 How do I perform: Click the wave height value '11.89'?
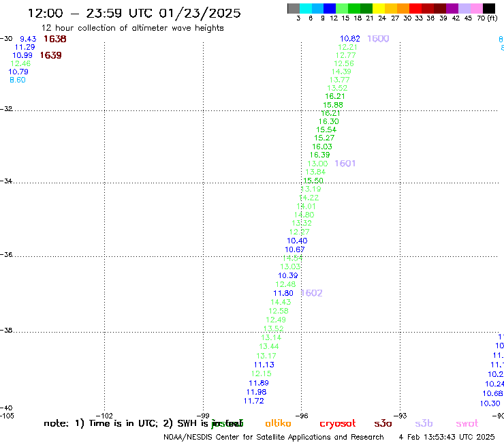point(259,383)
